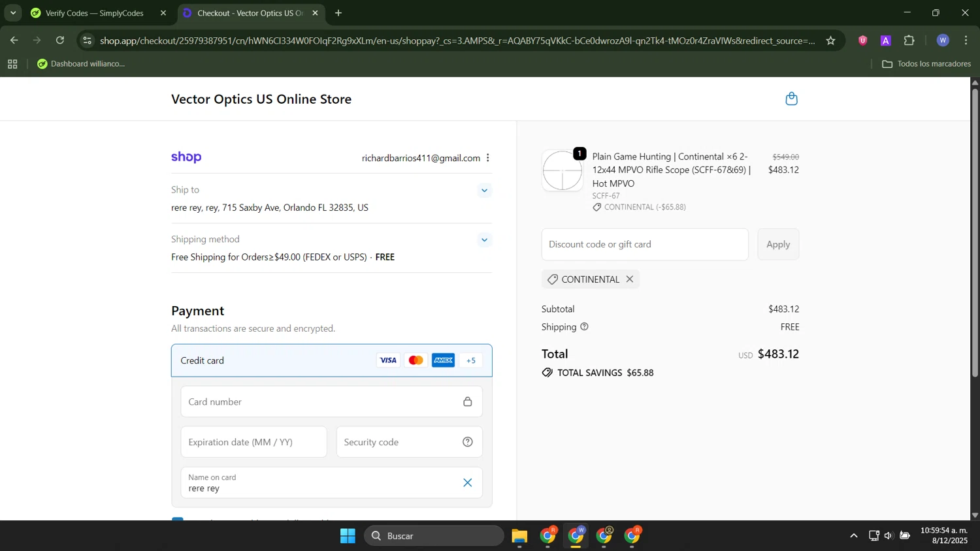Clear the Name on card field

click(x=468, y=483)
